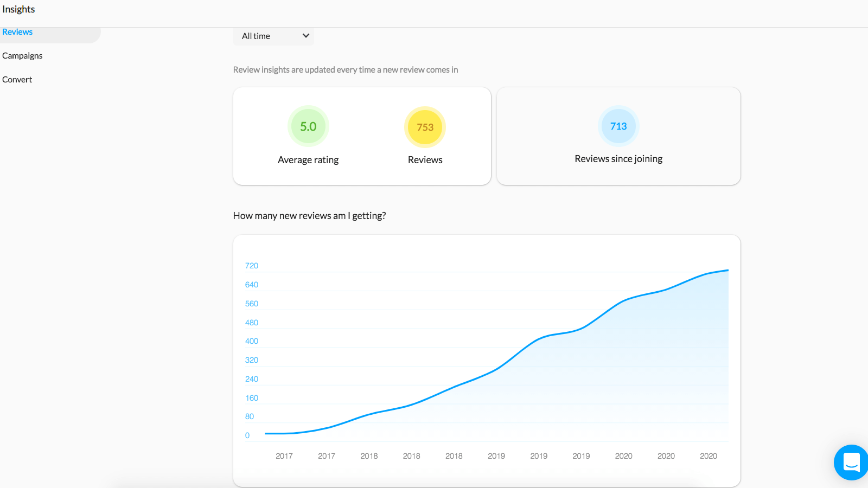Click the 753 reviews badge
The width and height of the screenshot is (868, 488).
(425, 127)
